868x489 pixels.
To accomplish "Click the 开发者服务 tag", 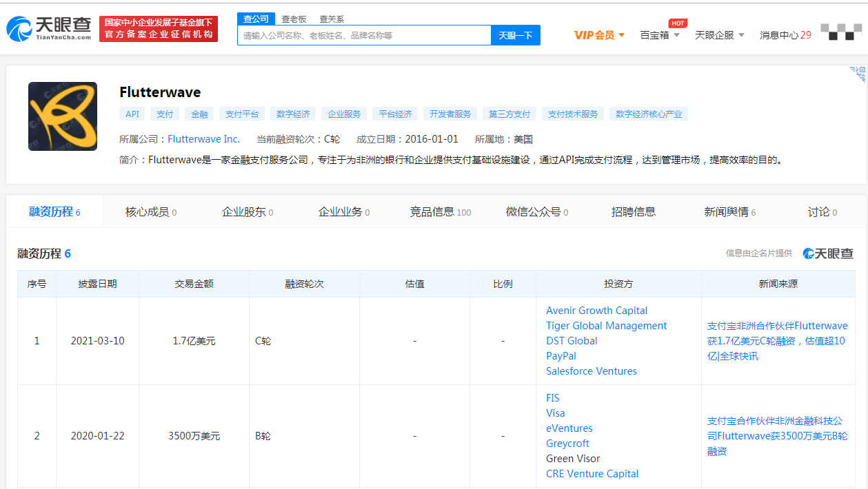I will [450, 114].
